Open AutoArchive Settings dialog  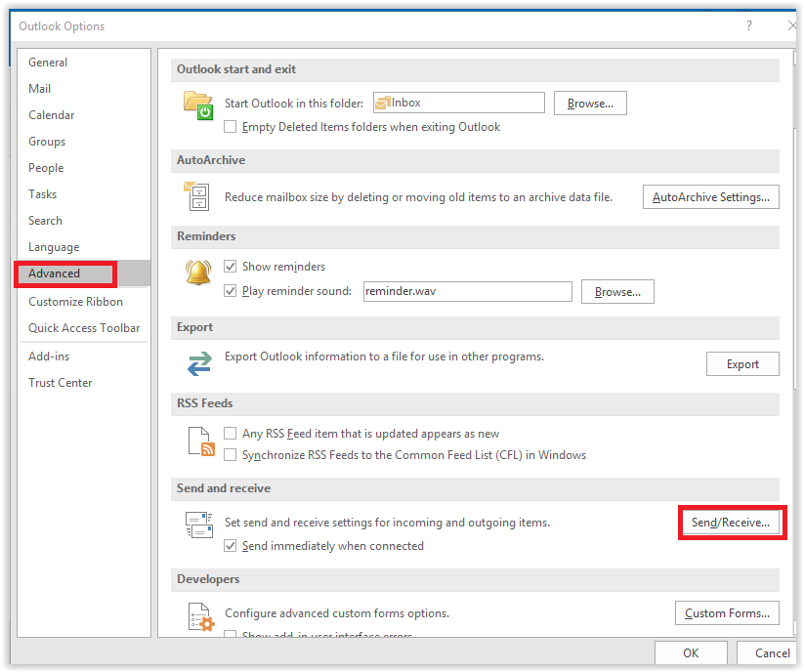click(710, 197)
